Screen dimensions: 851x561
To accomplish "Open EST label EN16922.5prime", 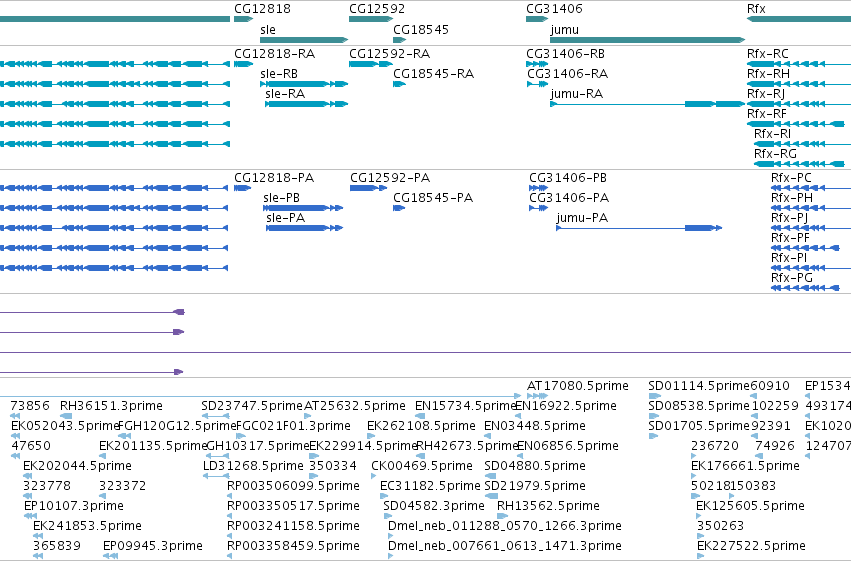I will [x=566, y=406].
